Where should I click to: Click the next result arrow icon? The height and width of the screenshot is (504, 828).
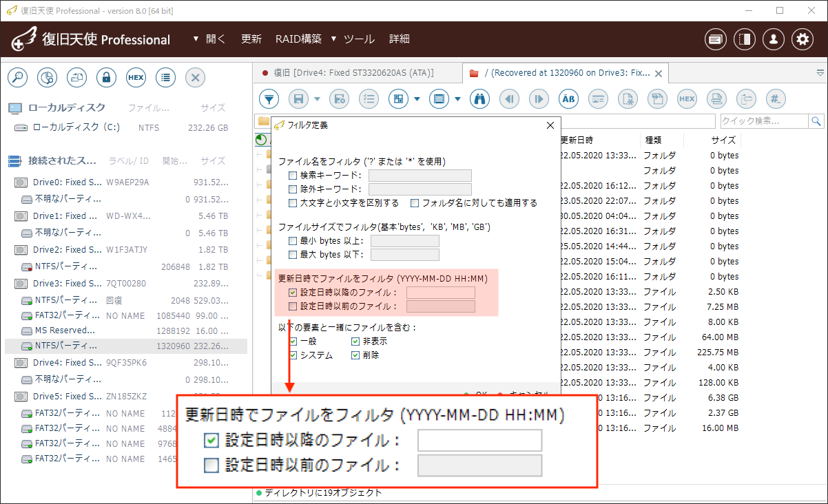pos(539,98)
